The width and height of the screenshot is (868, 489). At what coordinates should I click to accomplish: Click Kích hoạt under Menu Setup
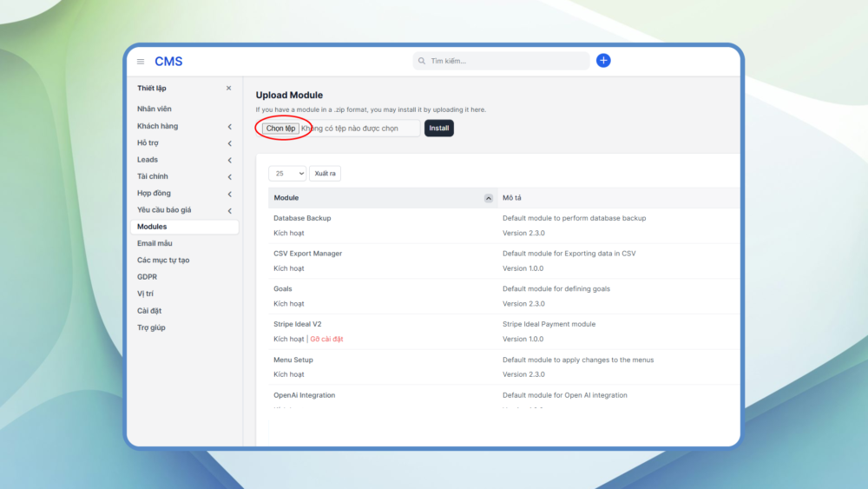click(288, 374)
